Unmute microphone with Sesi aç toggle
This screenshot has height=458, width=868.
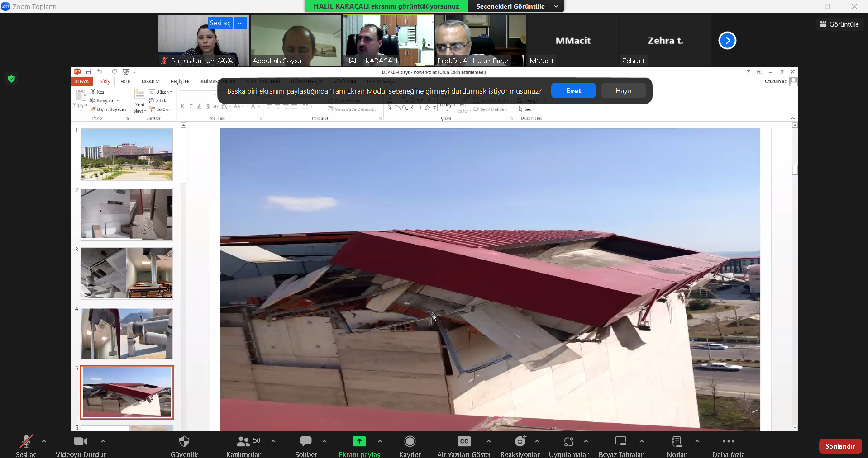pyautogui.click(x=26, y=441)
